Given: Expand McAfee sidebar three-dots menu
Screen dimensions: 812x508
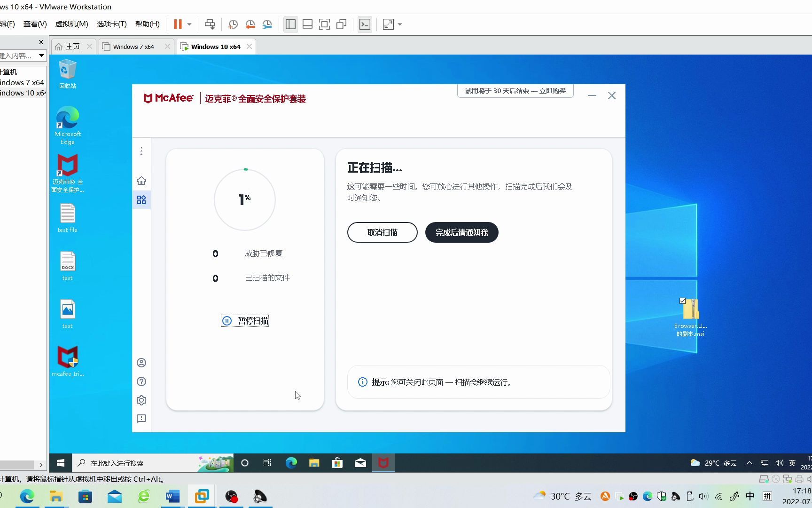Looking at the screenshot, I should tap(141, 151).
